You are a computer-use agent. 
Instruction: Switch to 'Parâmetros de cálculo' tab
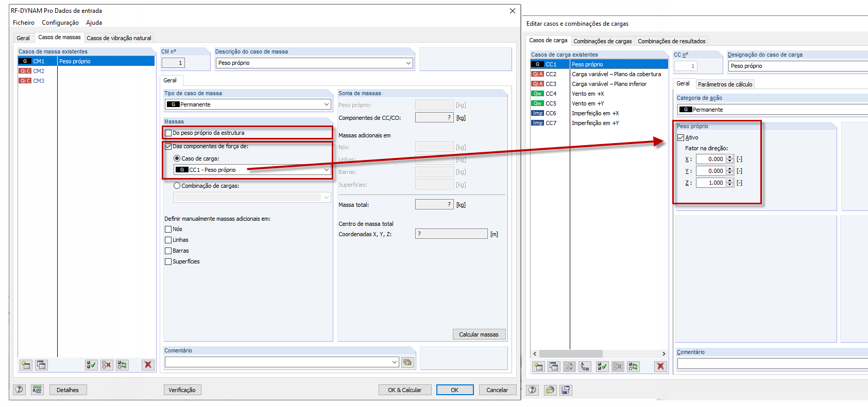(x=725, y=84)
